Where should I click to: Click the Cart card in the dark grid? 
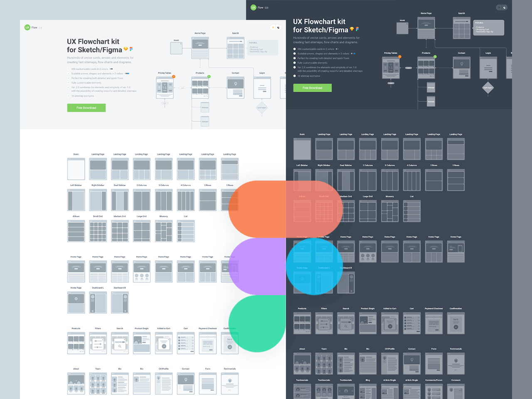412,323
